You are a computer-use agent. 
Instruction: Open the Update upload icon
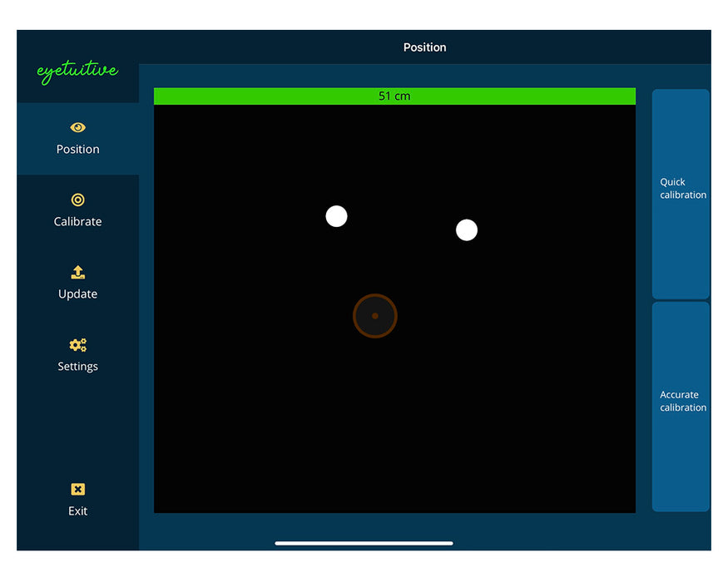tap(77, 272)
